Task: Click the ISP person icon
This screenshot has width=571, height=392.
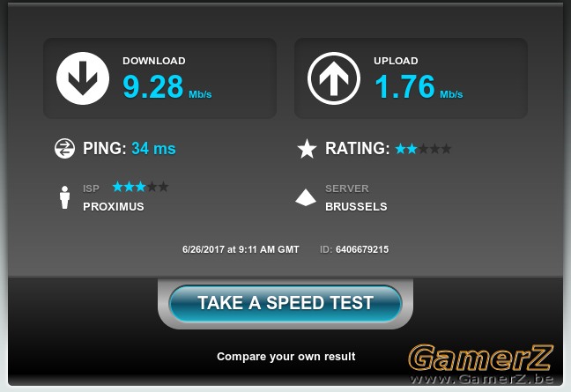Action: (x=65, y=197)
